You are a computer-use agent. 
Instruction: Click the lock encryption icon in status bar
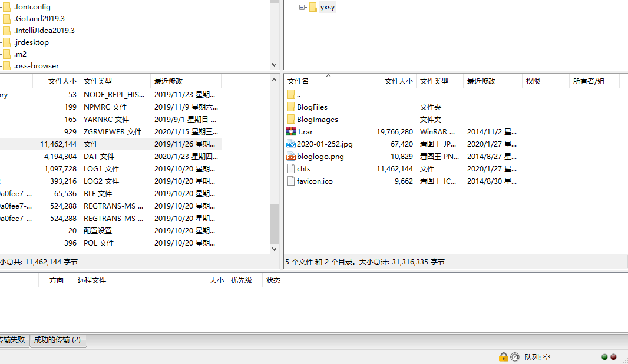point(503,357)
